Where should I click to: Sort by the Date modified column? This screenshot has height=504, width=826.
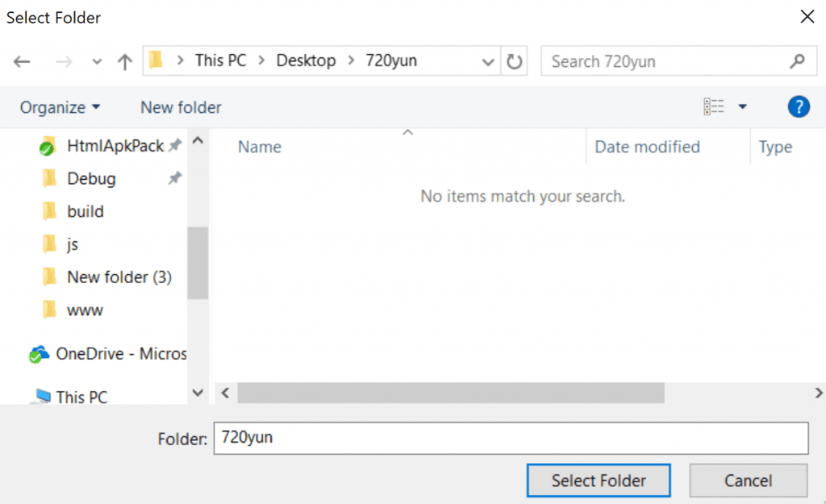tap(647, 147)
